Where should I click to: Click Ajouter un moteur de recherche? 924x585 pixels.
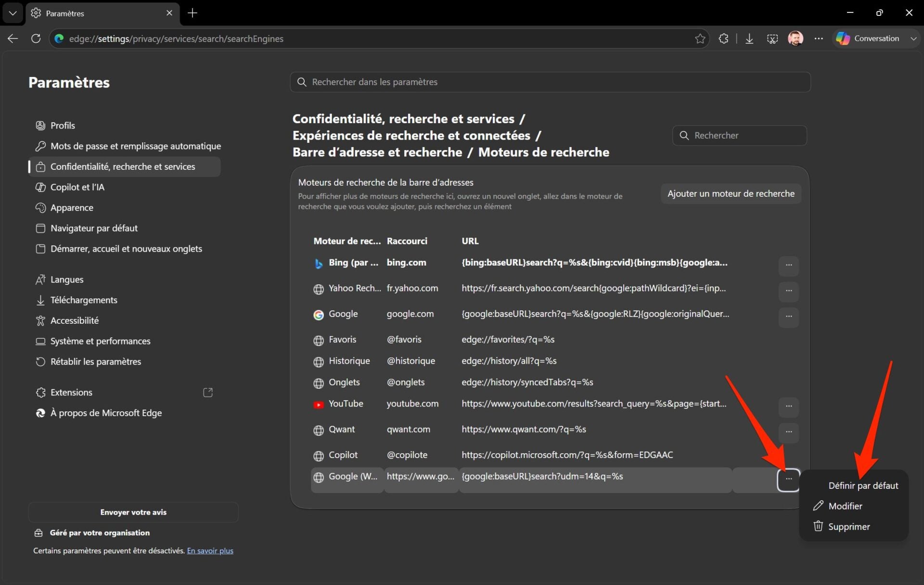click(x=731, y=193)
